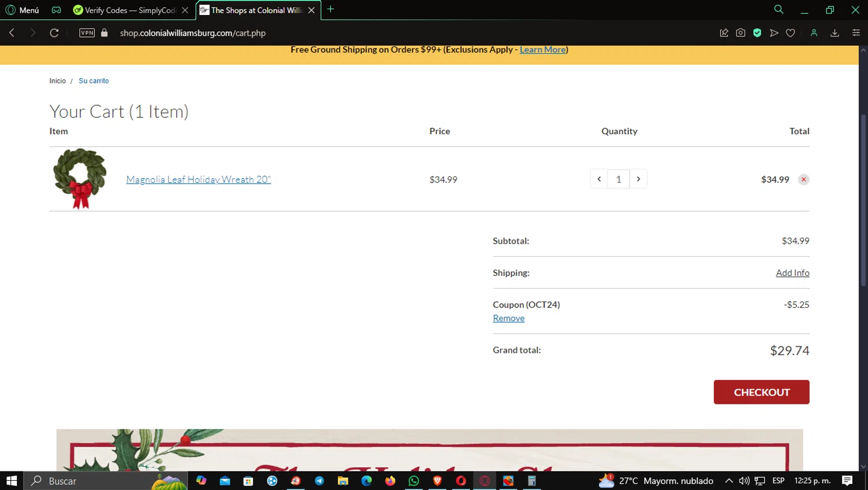Open the Opera Menú button
The height and width of the screenshot is (490, 868).
click(22, 10)
